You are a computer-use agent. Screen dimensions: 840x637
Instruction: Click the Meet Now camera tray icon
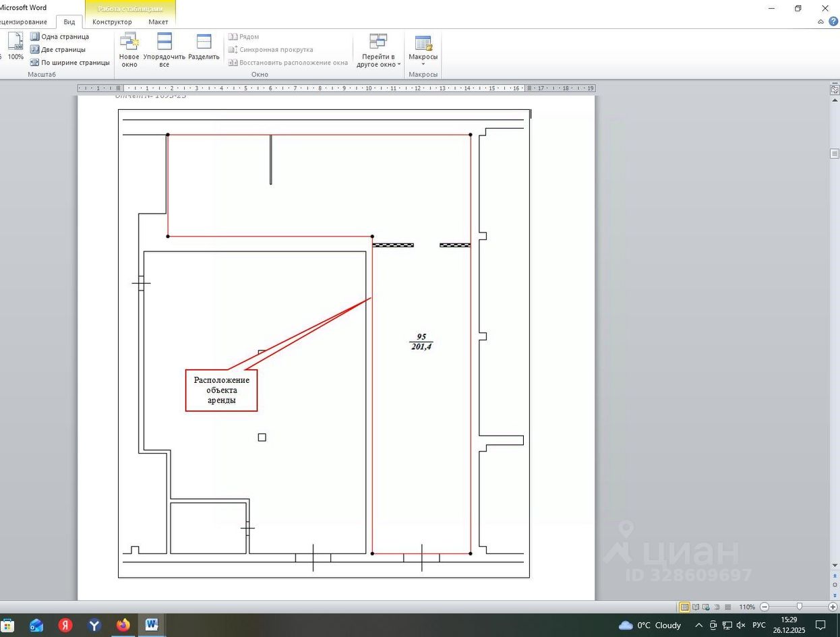point(713,625)
